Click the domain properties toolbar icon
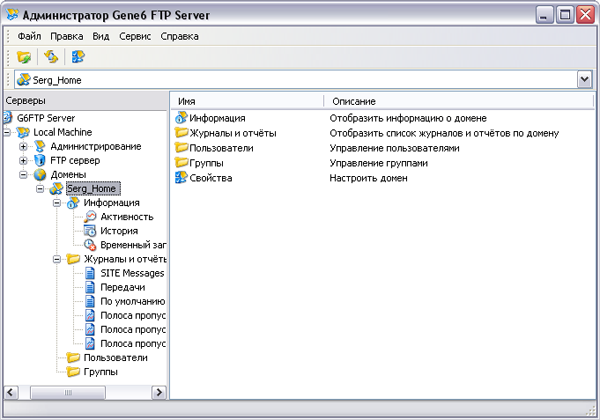Screen dimensions: 600x420 (78, 57)
